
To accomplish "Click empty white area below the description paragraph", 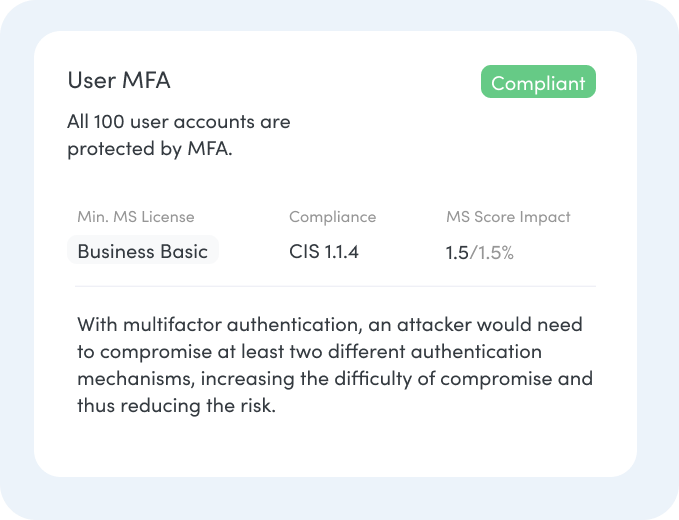I will [335, 446].
